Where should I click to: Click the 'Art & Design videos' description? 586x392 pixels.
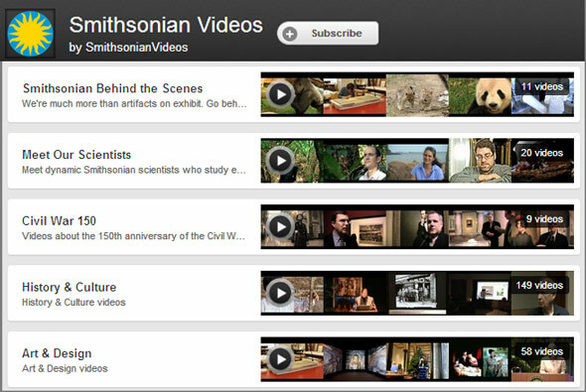click(x=65, y=368)
